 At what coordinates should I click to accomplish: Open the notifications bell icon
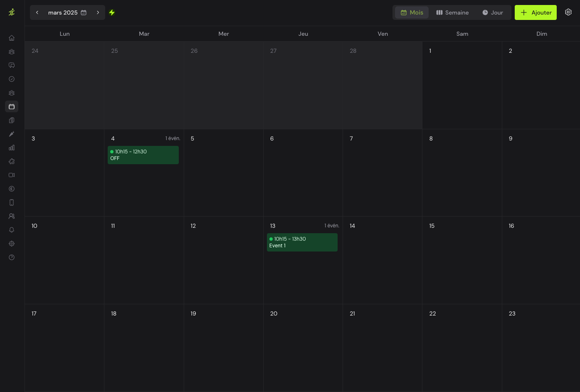click(12, 230)
